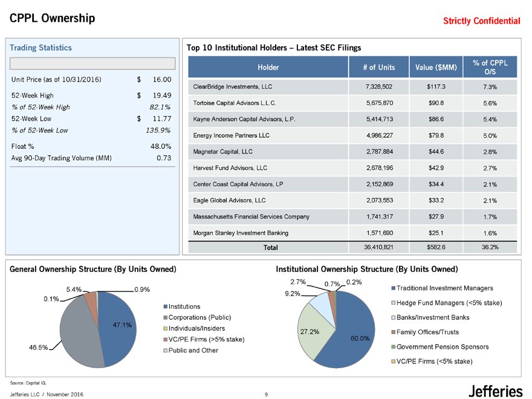Click the Holder column header

[x=267, y=66]
